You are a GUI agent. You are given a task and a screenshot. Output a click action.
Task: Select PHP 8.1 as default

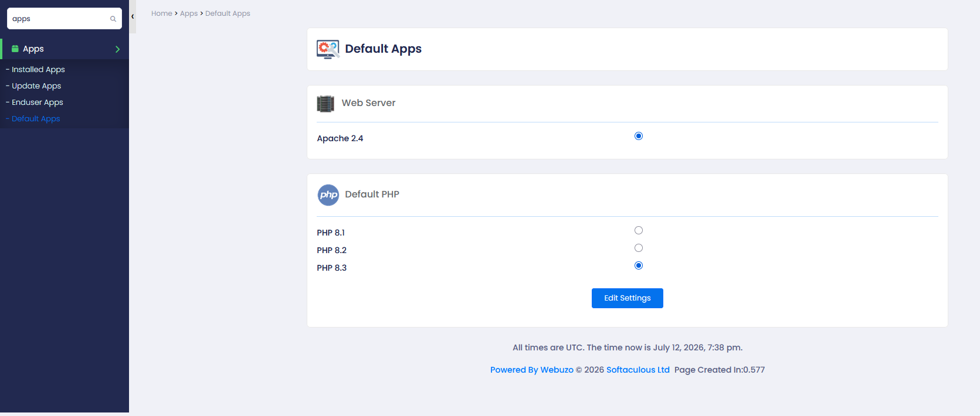tap(639, 230)
